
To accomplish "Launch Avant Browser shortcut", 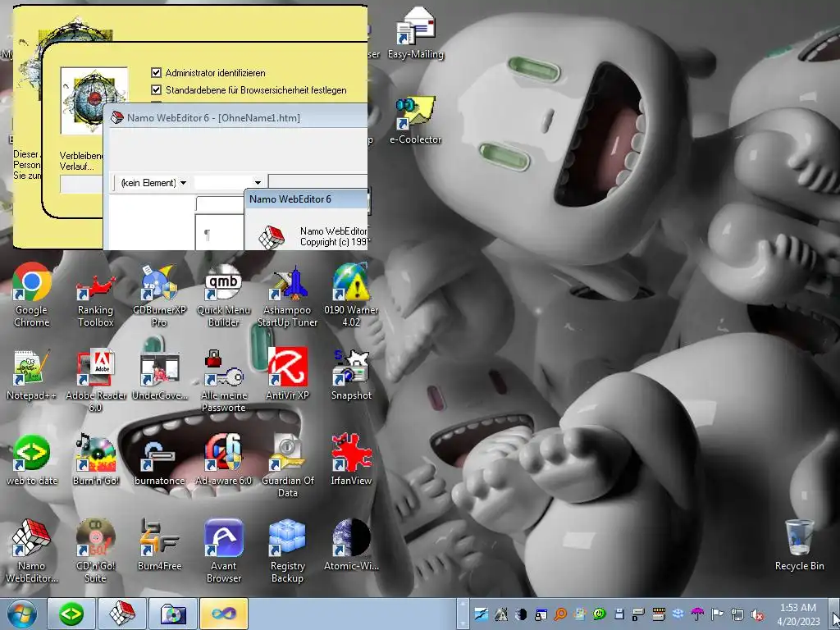I will click(223, 550).
